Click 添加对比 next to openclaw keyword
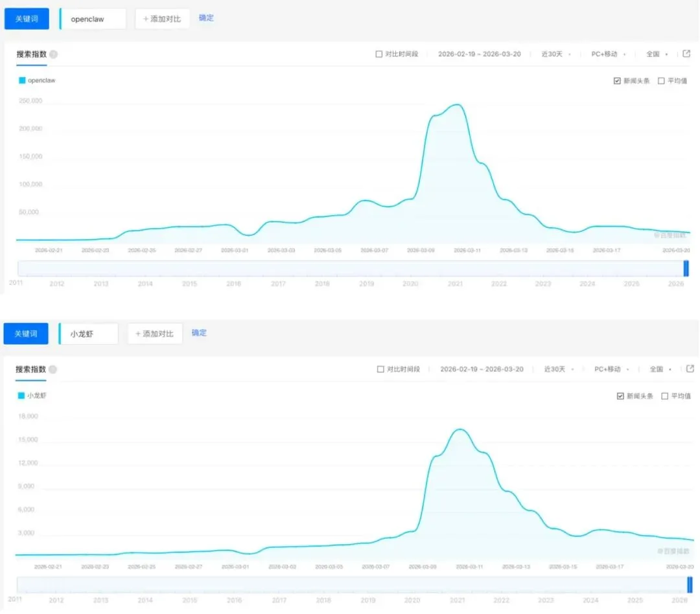This screenshot has height=614, width=700. [x=162, y=19]
